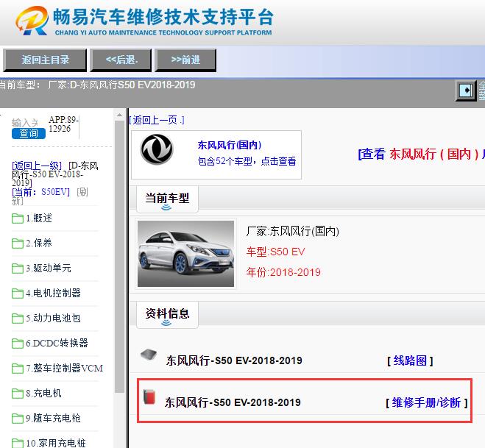Go forward with the >>前进 button
This screenshot has height=448, width=485.
(x=185, y=60)
